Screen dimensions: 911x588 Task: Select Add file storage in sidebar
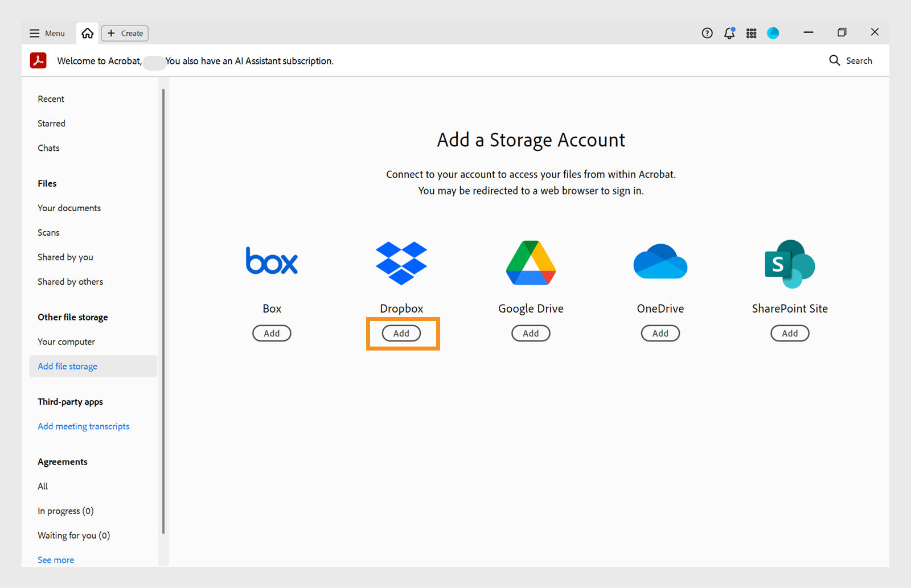pos(68,367)
